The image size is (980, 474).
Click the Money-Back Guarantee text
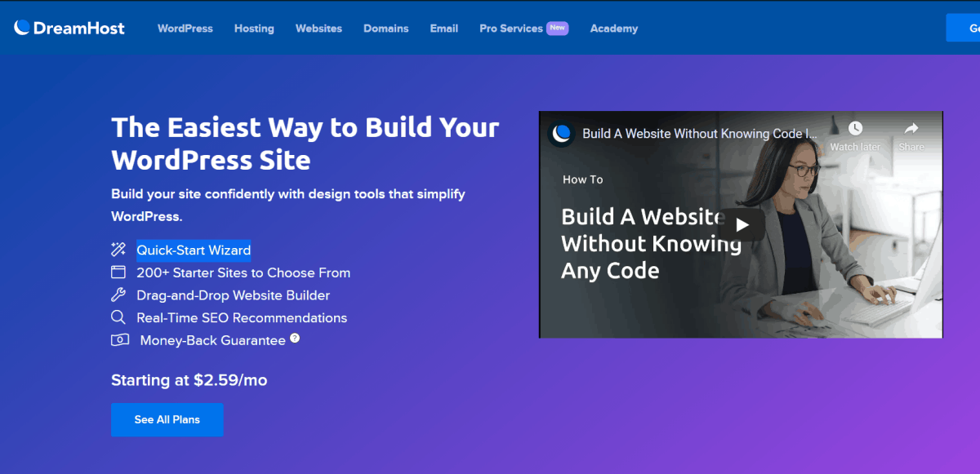[x=213, y=340]
